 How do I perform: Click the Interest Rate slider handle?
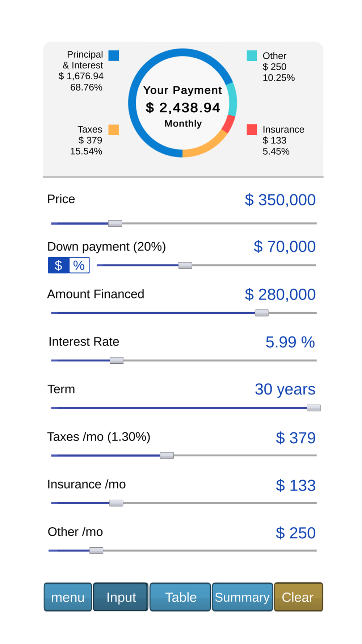tap(117, 360)
